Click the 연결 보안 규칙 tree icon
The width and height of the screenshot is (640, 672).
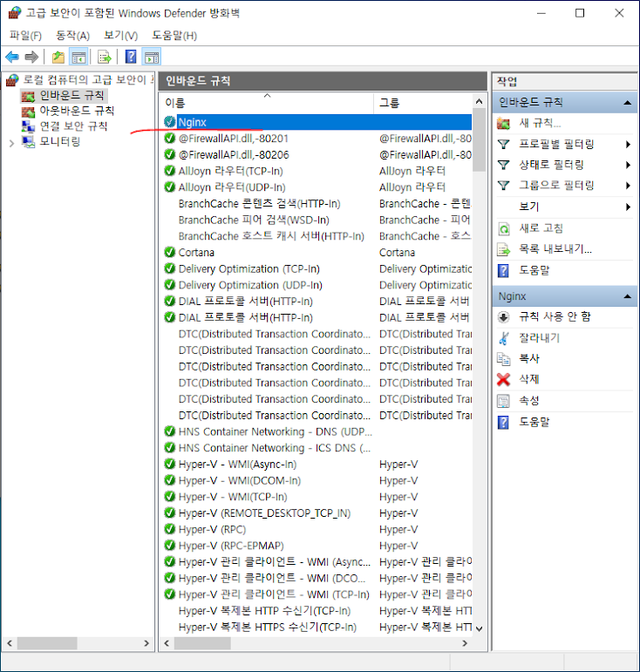point(28,126)
